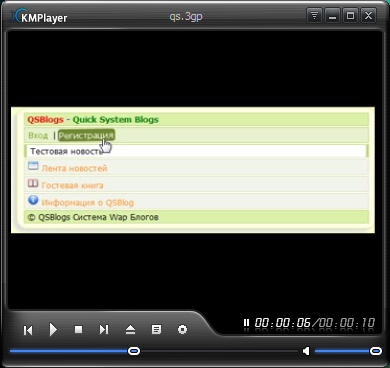Minimize the KMPlayer window

click(332, 16)
